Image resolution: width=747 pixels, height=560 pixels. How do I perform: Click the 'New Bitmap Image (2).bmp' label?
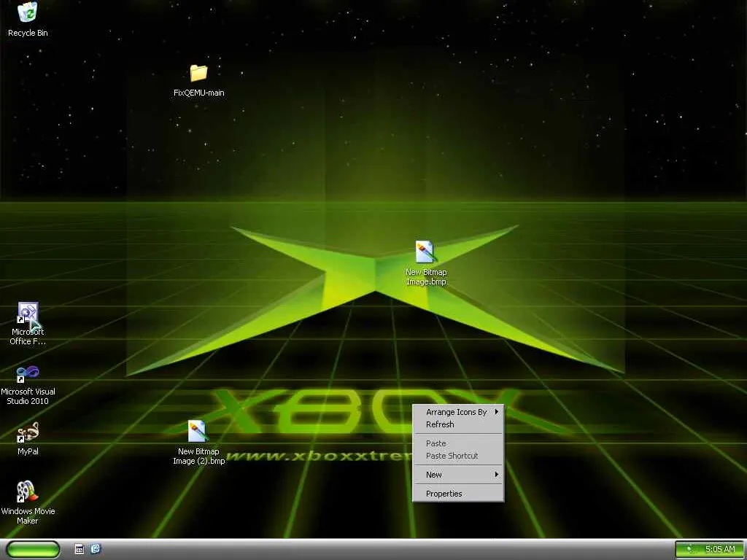[x=198, y=456]
